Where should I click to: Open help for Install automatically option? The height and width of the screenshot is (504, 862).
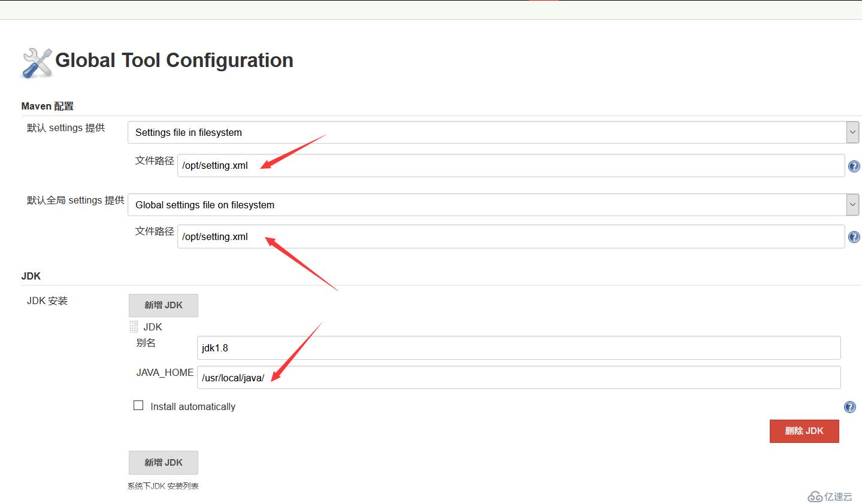pyautogui.click(x=849, y=407)
